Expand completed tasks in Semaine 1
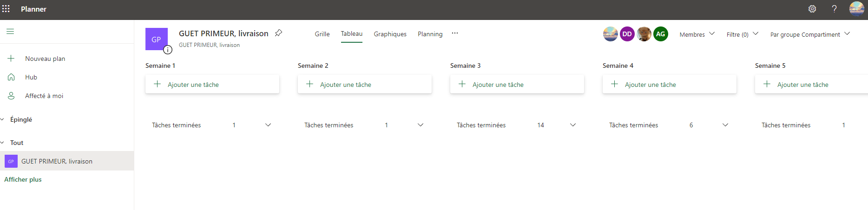 coord(268,125)
